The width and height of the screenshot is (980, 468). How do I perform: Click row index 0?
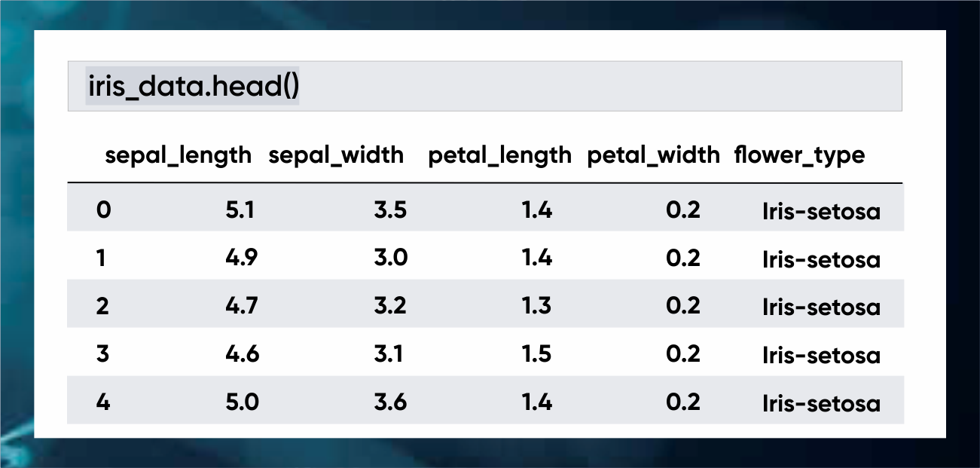tap(103, 210)
